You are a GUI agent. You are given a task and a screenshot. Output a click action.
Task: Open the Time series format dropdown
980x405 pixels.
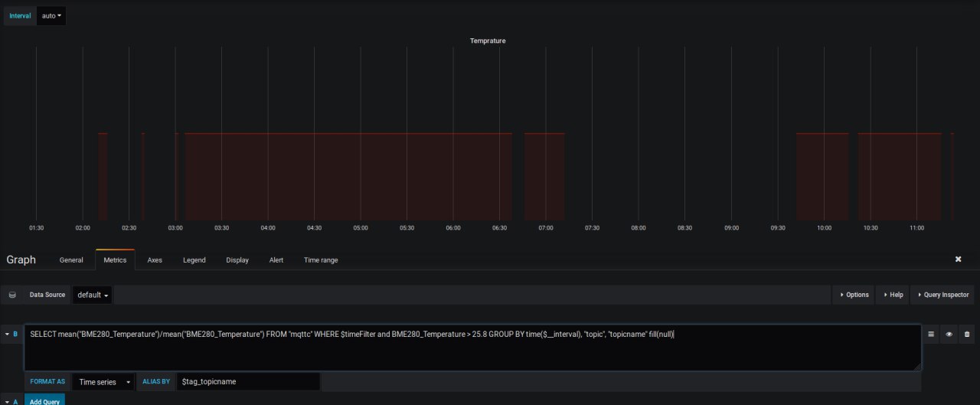click(x=103, y=381)
